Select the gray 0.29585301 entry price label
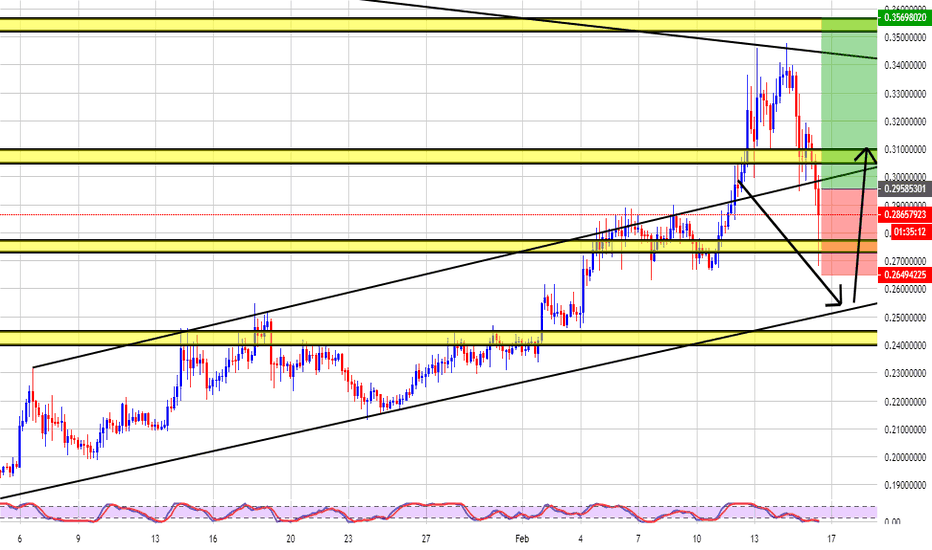 point(905,188)
